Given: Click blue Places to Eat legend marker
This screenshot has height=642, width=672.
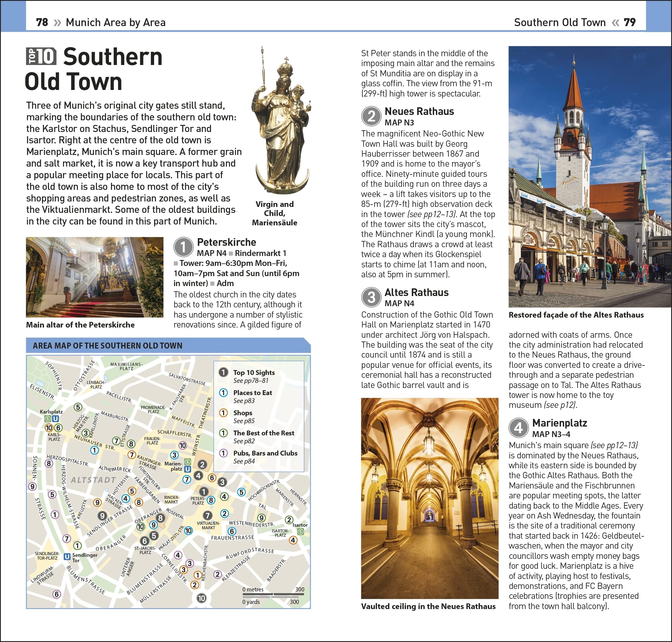Looking at the screenshot, I should click(223, 393).
